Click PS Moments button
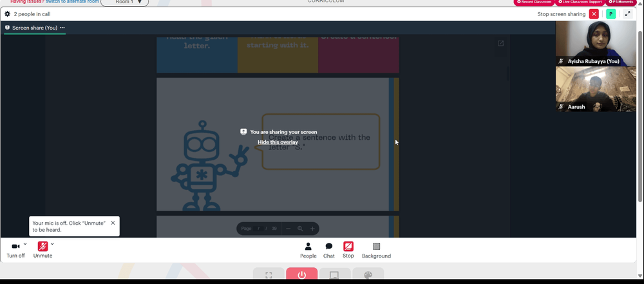The image size is (644, 284). (621, 2)
